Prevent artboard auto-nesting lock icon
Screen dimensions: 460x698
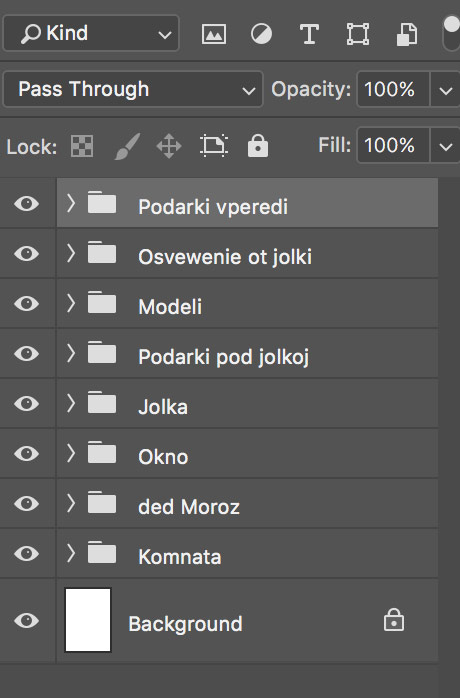(x=214, y=146)
